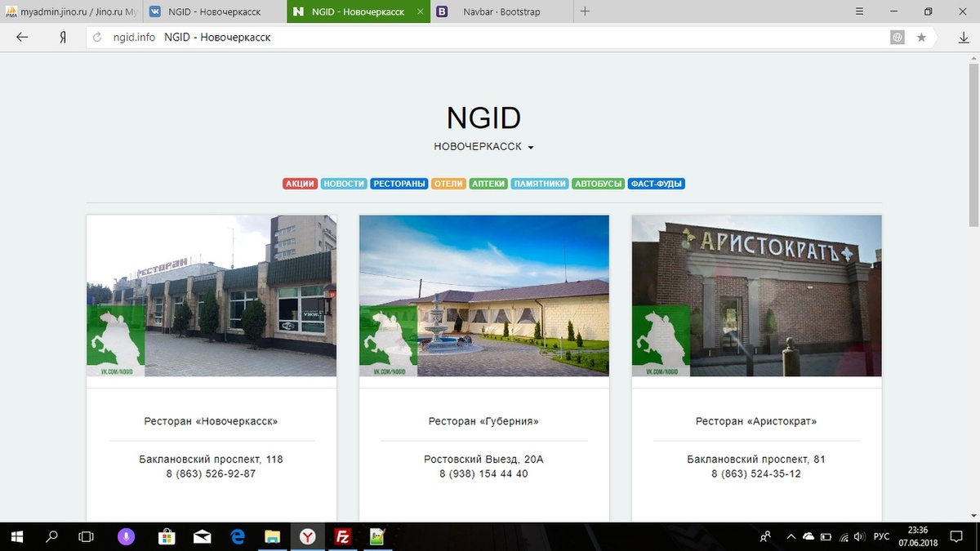Open the Ресторан Аристократ photo
Viewport: 980px width, 551px height.
point(757,295)
